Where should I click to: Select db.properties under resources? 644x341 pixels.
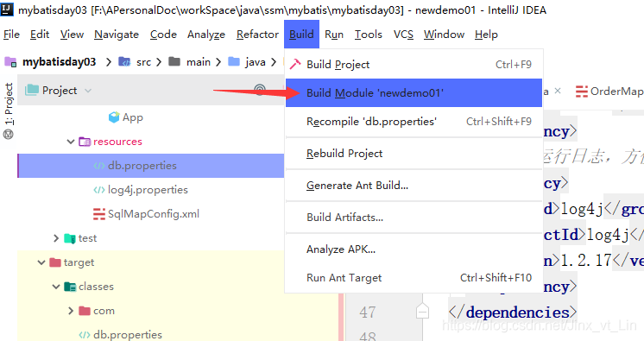(142, 166)
